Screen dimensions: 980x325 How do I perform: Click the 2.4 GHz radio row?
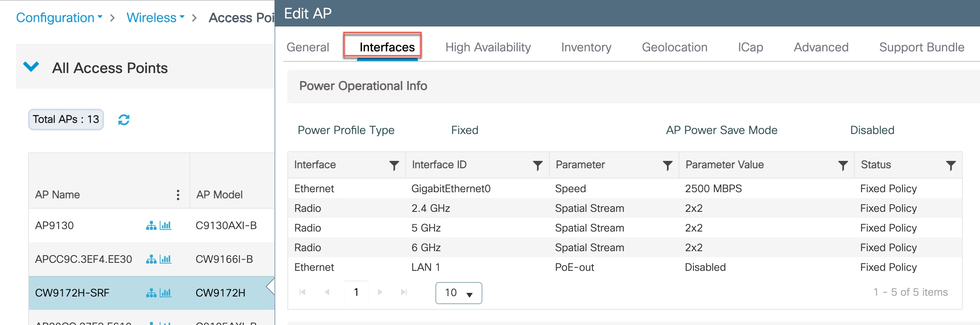click(625, 208)
